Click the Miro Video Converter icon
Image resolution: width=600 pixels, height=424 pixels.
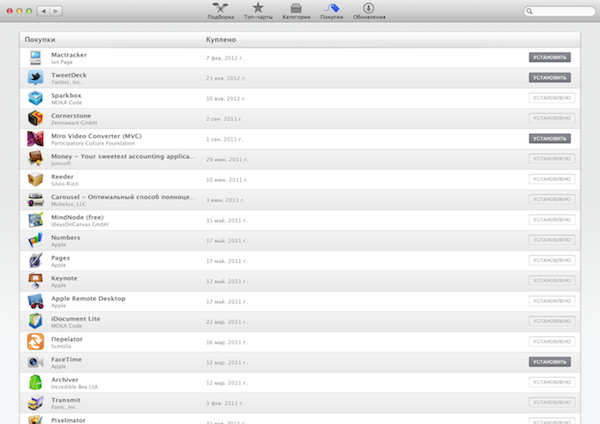[x=36, y=139]
